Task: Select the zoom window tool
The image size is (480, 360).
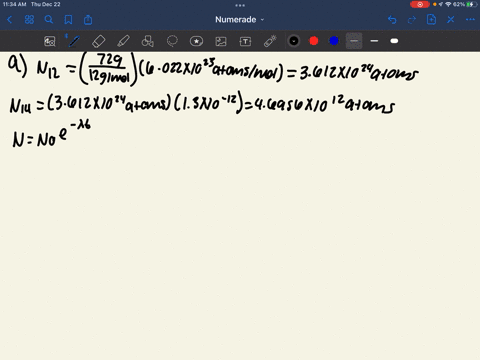Action: click(x=50, y=41)
